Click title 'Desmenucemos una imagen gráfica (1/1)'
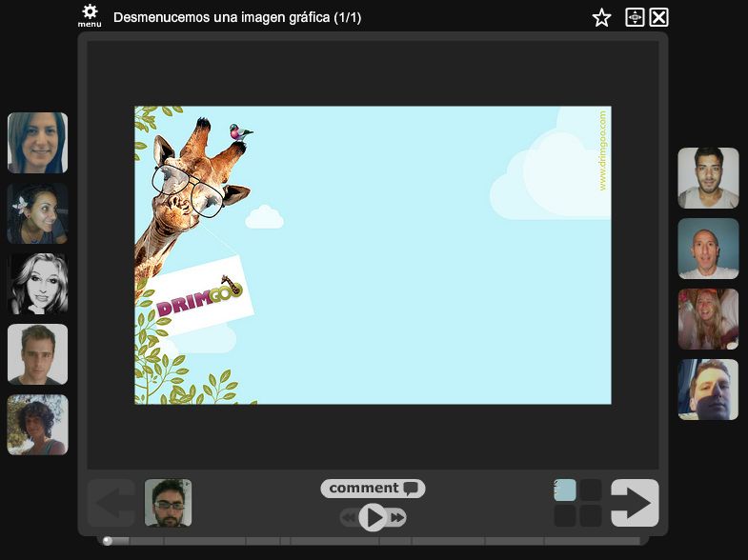 237,18
